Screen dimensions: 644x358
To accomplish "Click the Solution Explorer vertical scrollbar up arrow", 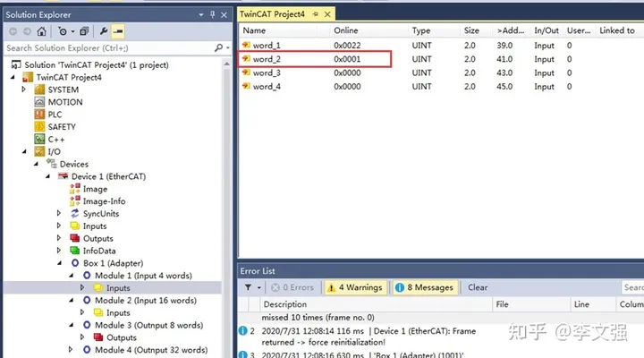I will [x=226, y=64].
